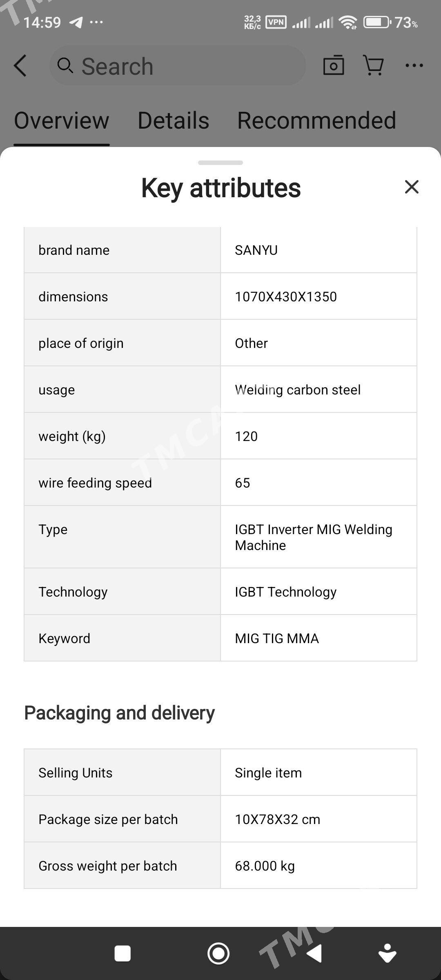Screen dimensions: 441x980
Task: Tap the Telegram notification icon in status bar
Action: pyautogui.click(x=76, y=22)
